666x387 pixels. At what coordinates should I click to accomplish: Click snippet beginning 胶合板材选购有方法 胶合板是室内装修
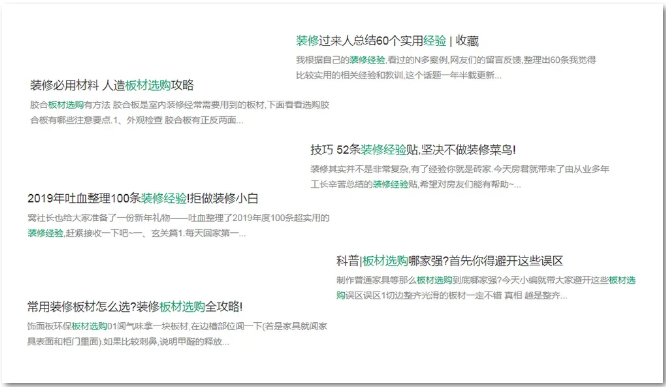(180, 105)
